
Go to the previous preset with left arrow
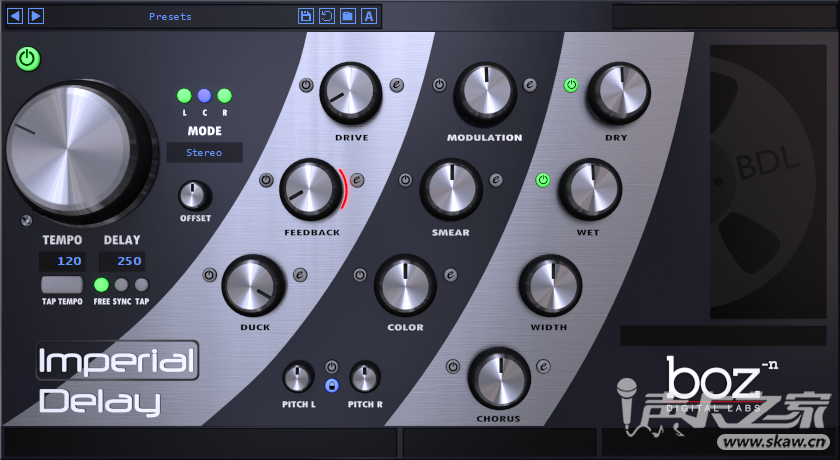[x=15, y=16]
